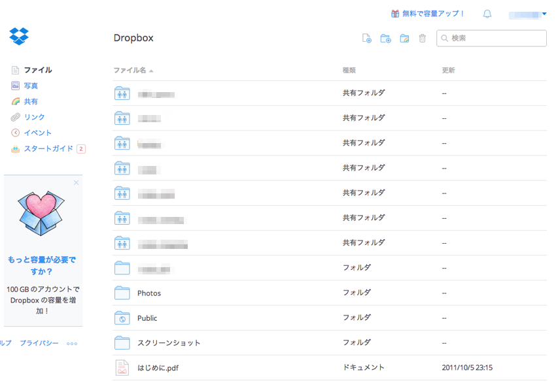This screenshot has height=392, width=556.
Task: Open the notifications bell
Action: [487, 14]
